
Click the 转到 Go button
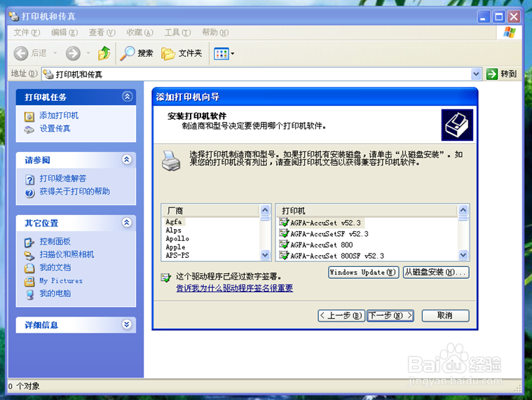(501, 74)
